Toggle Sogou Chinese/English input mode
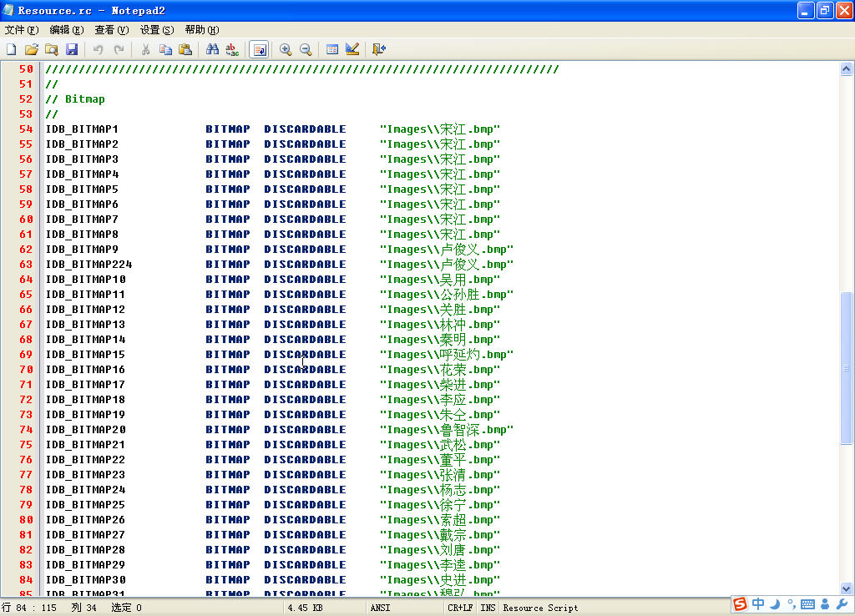This screenshot has width=855, height=616. click(x=758, y=604)
